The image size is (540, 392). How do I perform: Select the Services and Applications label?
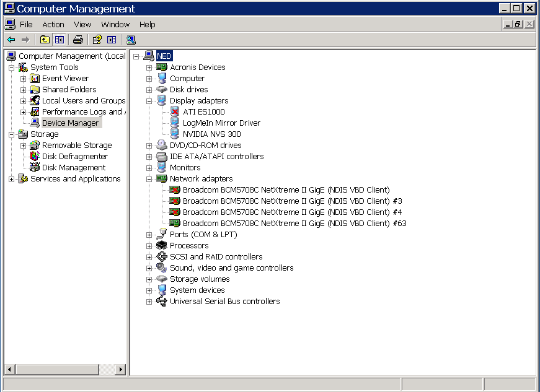76,179
